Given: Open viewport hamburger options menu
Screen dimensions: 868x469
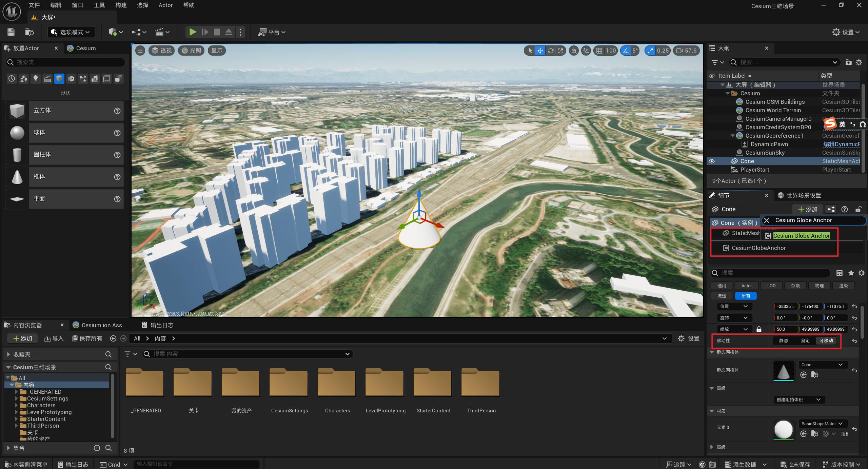Looking at the screenshot, I should click(x=140, y=51).
